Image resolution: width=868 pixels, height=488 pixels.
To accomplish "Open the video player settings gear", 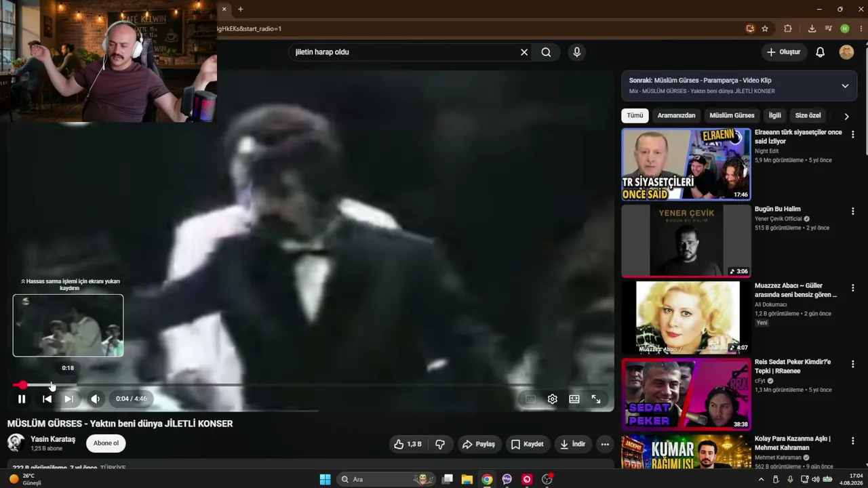I will 553,399.
